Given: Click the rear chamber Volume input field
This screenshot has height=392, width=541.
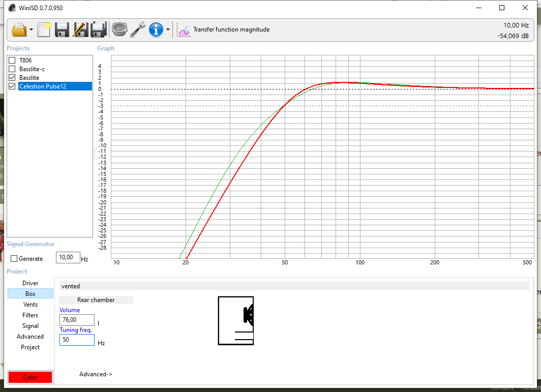Looking at the screenshot, I should pos(77,320).
